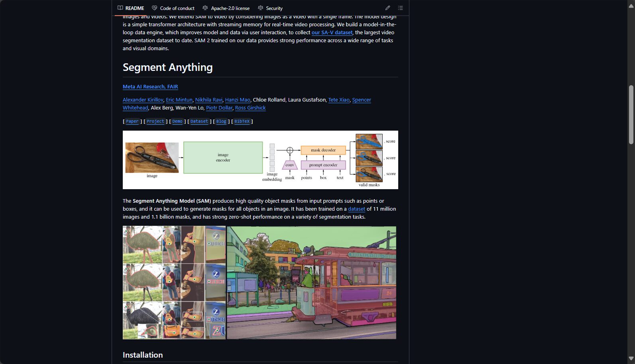Open the README tab
Viewport: 635px width, 364px height.
click(131, 8)
